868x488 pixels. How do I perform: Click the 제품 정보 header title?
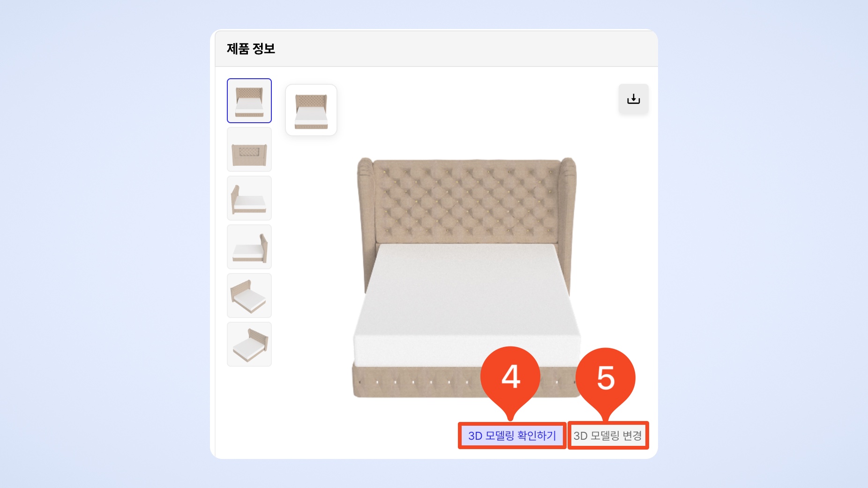pyautogui.click(x=251, y=49)
